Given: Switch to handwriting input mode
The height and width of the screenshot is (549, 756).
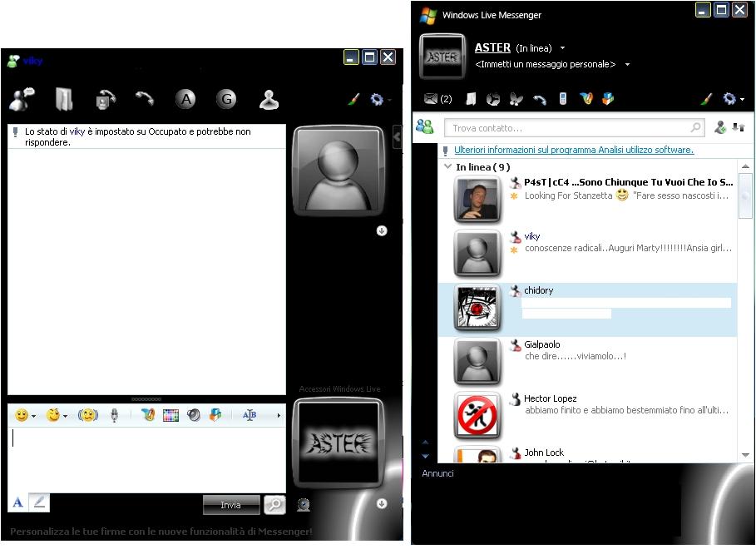Looking at the screenshot, I should pos(39,502).
